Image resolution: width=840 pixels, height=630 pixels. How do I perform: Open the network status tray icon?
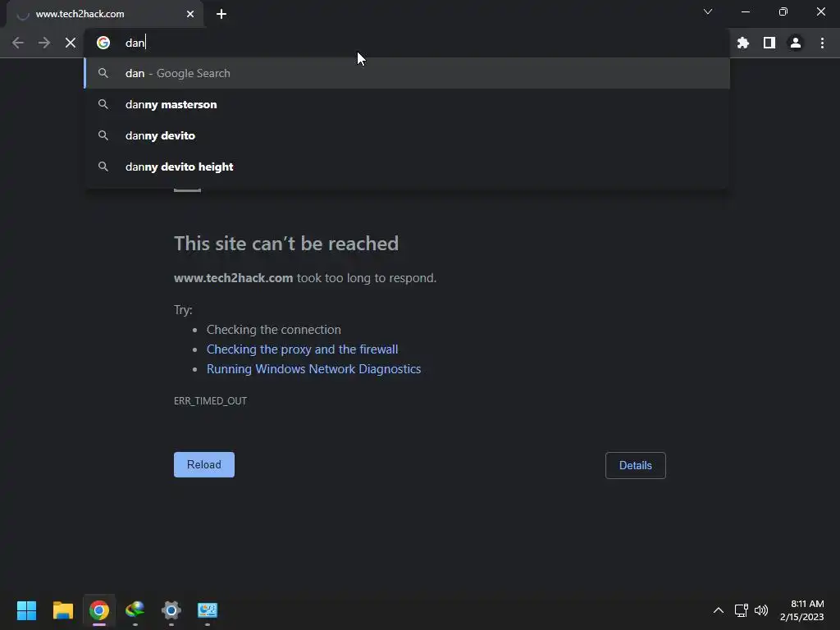click(742, 610)
